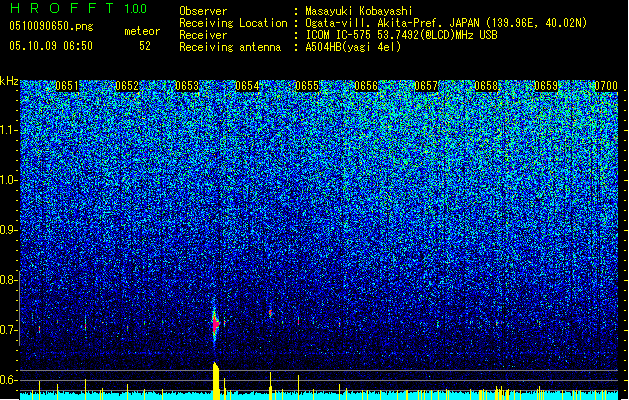Screen dimensions: 629x400
Task: Select observer name Masayuki Kobayashi
Action: (x=359, y=11)
